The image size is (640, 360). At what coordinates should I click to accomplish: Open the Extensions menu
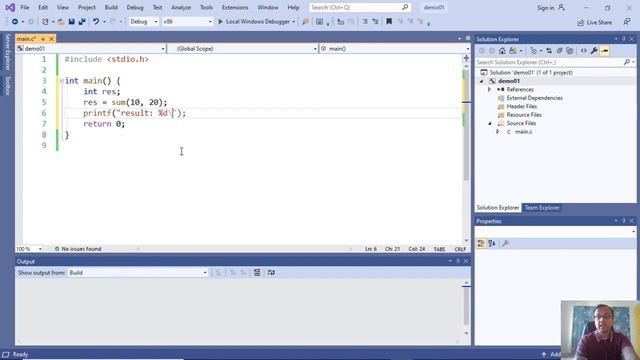(x=235, y=8)
